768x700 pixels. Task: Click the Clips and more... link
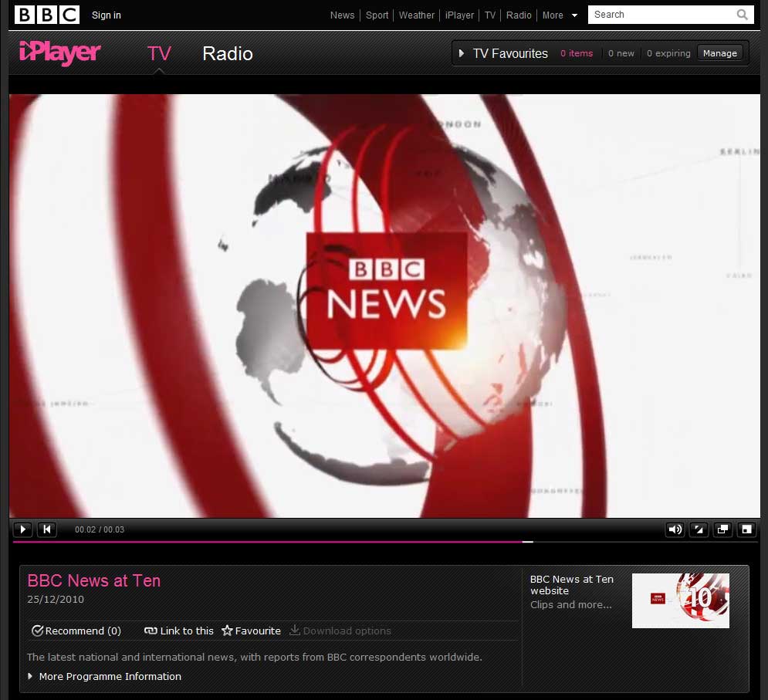pos(570,604)
